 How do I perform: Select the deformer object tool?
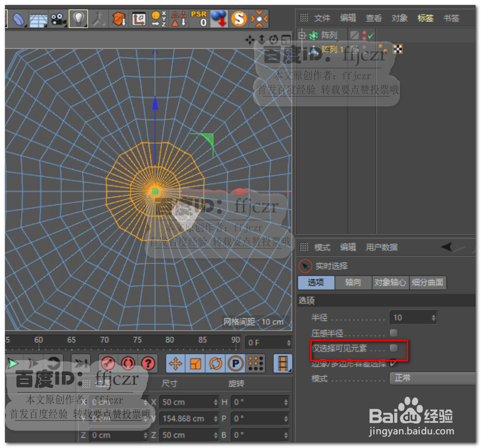[18, 19]
